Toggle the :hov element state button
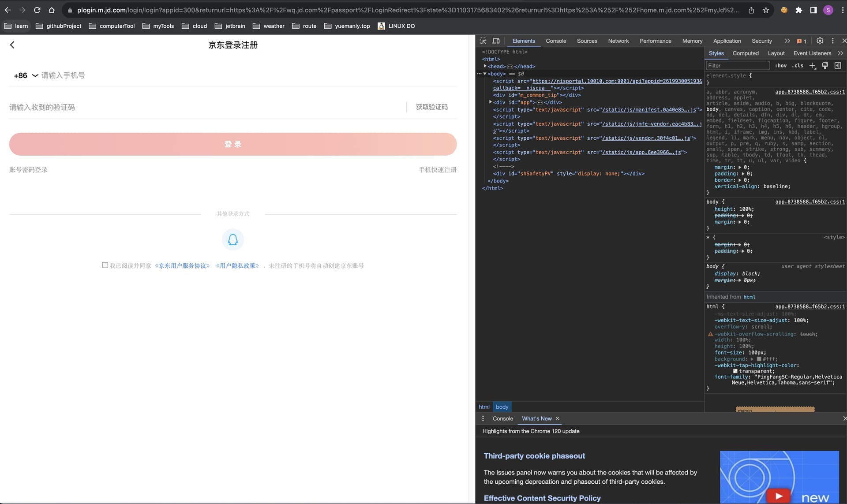Screen dimensions: 847x504 tap(781, 66)
